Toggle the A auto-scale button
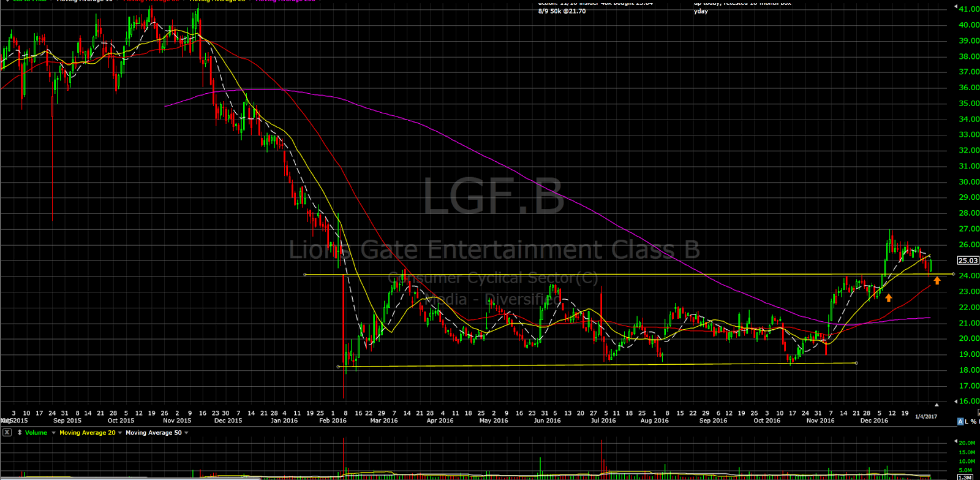Image resolution: width=980 pixels, height=480 pixels. coord(960,422)
